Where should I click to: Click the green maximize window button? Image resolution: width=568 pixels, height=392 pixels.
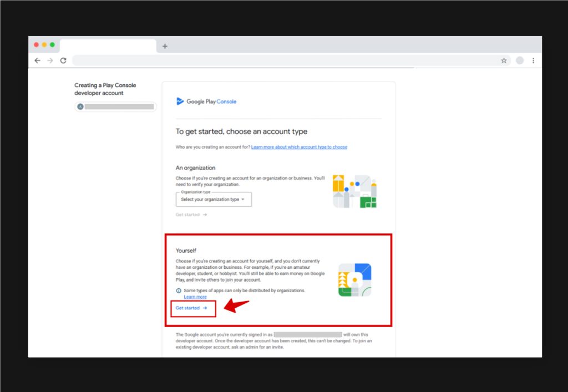[52, 44]
